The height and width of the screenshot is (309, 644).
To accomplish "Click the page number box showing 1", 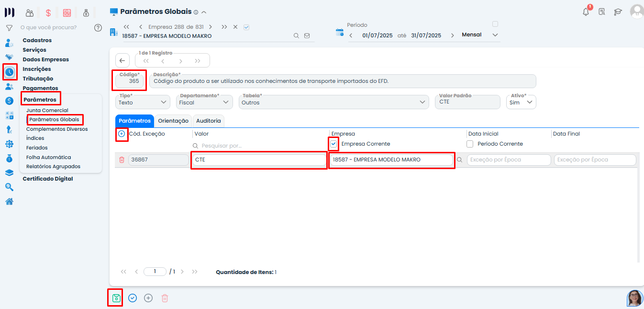I will [155, 272].
